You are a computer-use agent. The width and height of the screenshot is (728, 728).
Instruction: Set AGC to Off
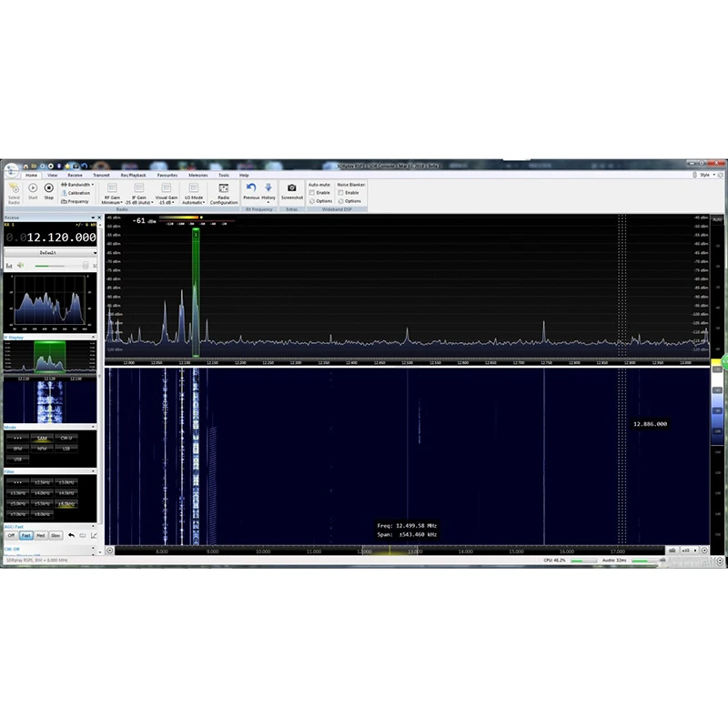[x=11, y=535]
